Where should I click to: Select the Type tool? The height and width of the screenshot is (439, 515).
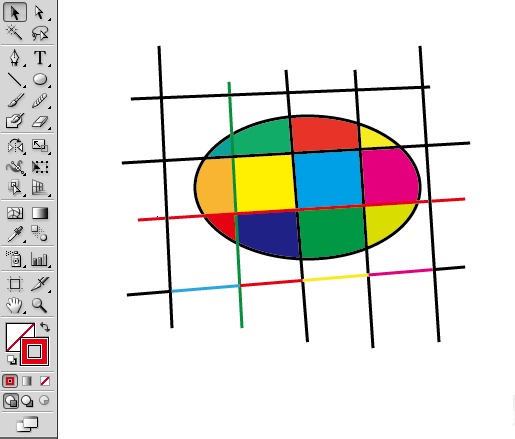coord(40,58)
